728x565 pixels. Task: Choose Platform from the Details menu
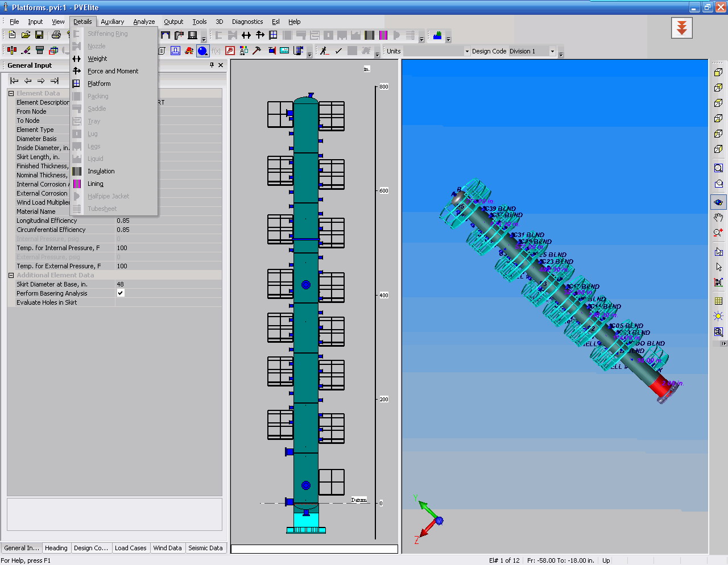pyautogui.click(x=114, y=84)
